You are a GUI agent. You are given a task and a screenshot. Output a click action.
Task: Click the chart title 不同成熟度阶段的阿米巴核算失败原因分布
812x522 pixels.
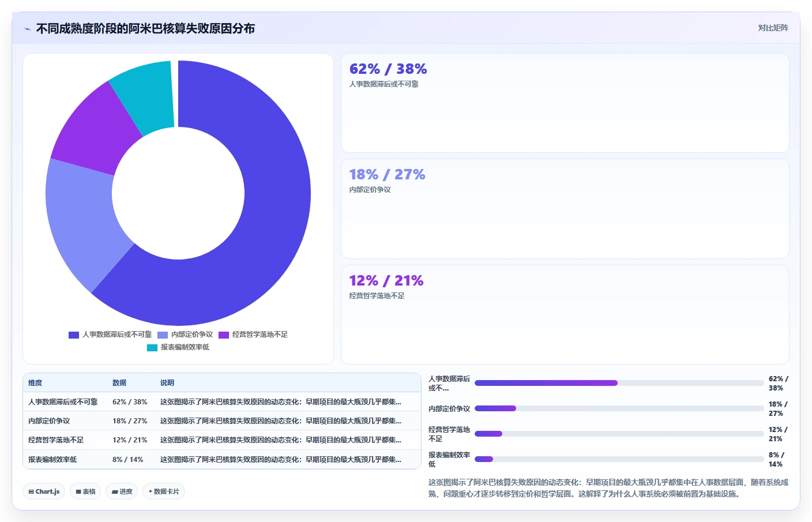(145, 29)
